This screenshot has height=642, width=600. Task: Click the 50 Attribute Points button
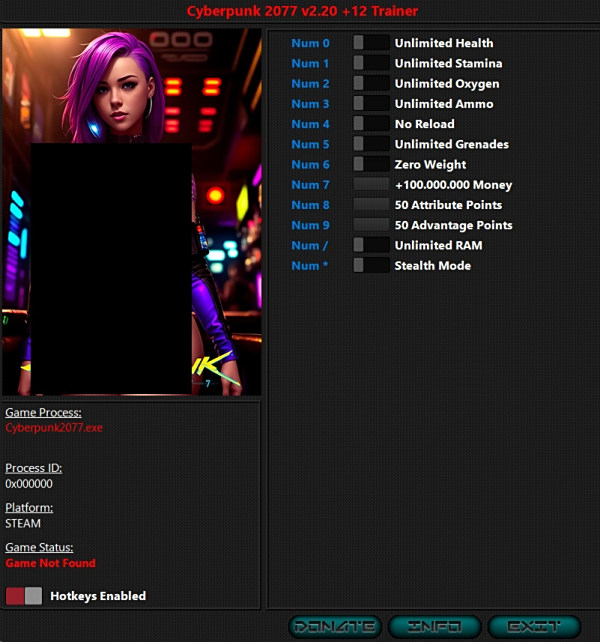click(371, 205)
